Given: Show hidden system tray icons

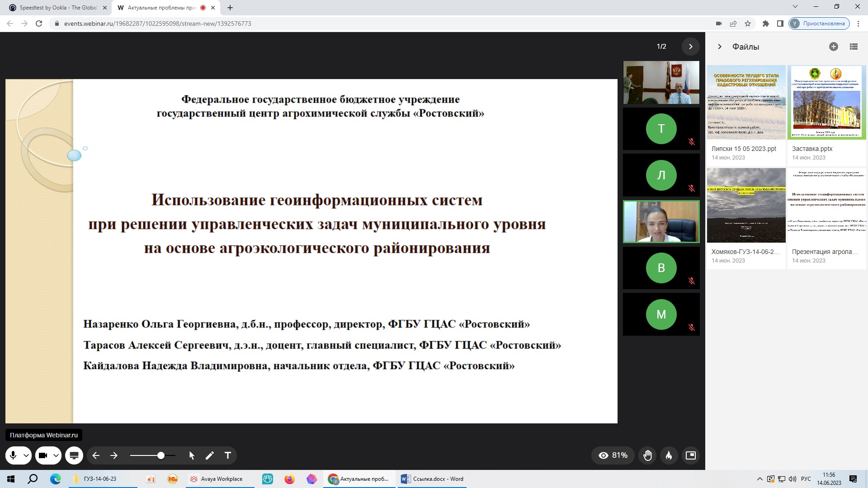Looking at the screenshot, I should 759,479.
